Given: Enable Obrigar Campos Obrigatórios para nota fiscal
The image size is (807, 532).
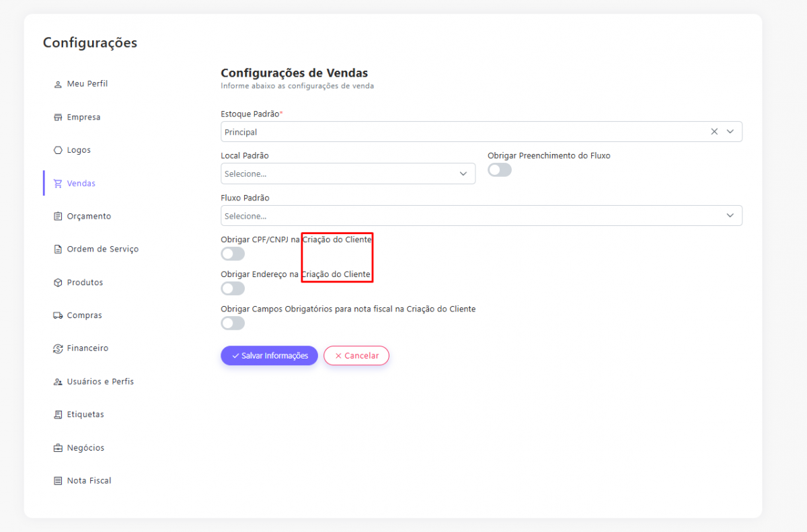Looking at the screenshot, I should 233,324.
